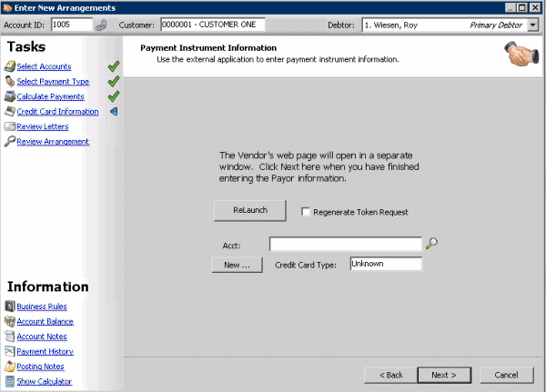Open the Select Payment Type link

(53, 82)
